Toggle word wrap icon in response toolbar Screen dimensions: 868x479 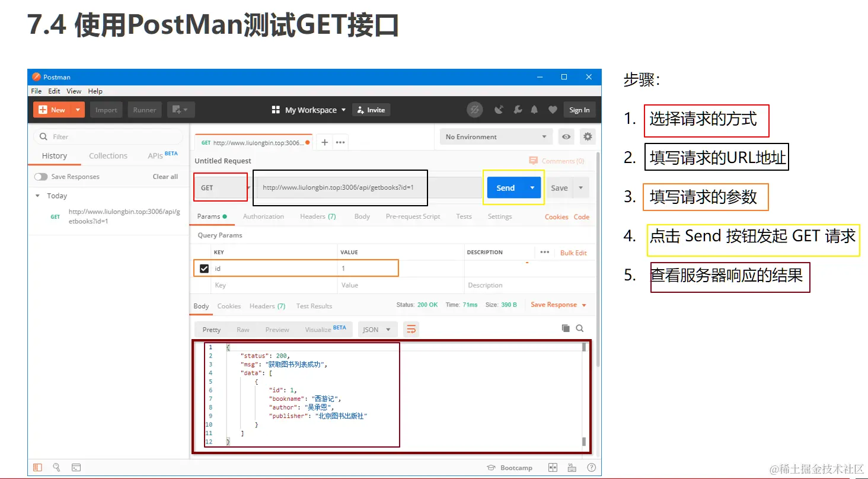coord(411,329)
